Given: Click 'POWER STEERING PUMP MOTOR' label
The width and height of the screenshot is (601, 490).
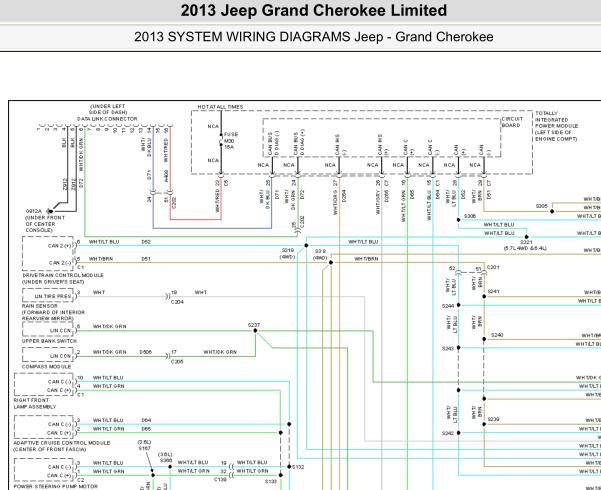Looking at the screenshot, I should (56, 486).
